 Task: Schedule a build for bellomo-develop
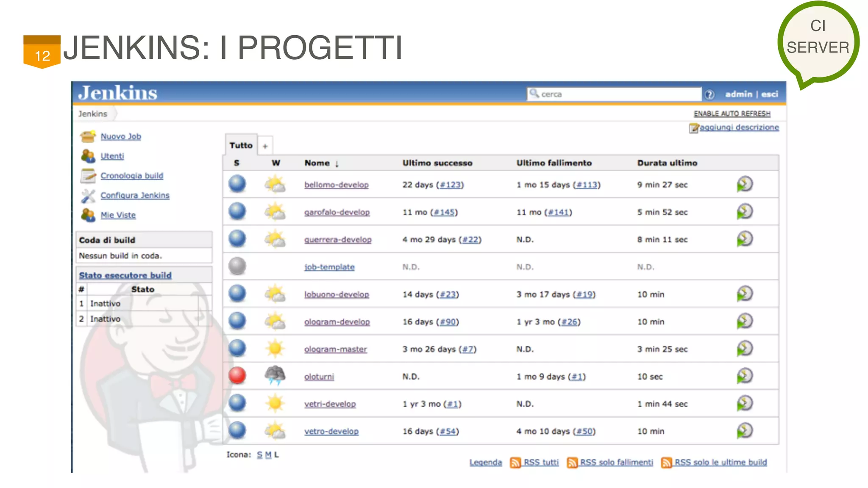click(744, 184)
